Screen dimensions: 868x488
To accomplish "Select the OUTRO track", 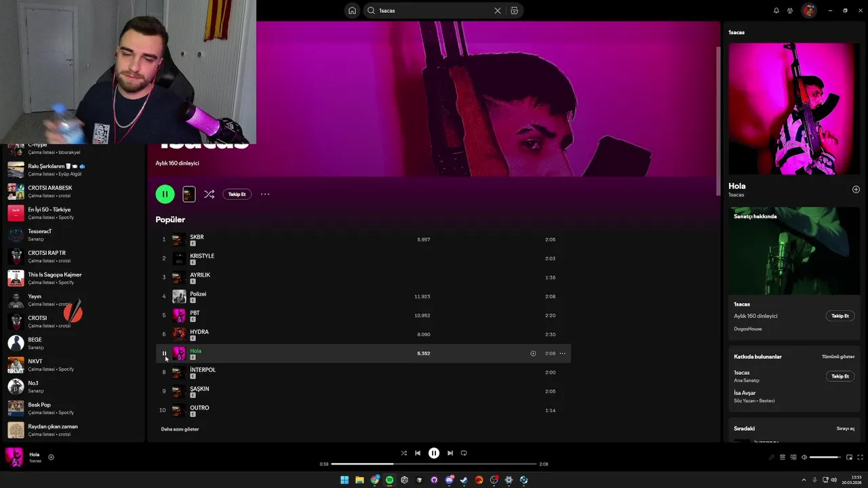I will (x=363, y=410).
